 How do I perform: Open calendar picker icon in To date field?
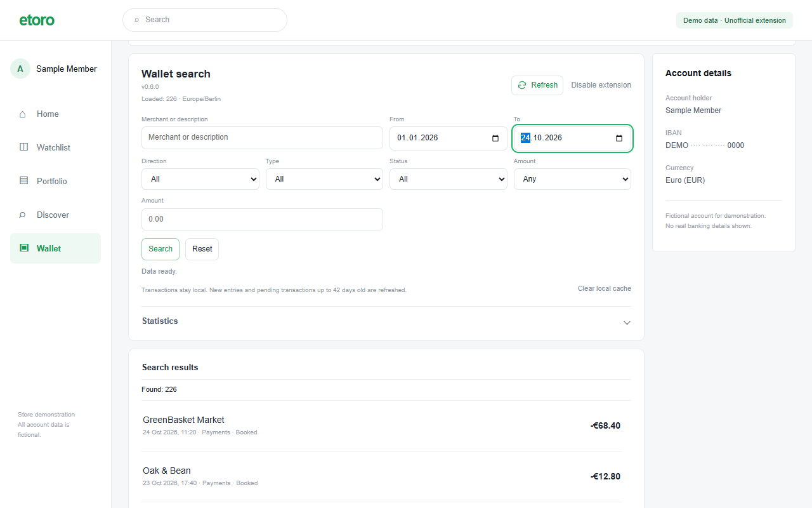[x=619, y=138]
